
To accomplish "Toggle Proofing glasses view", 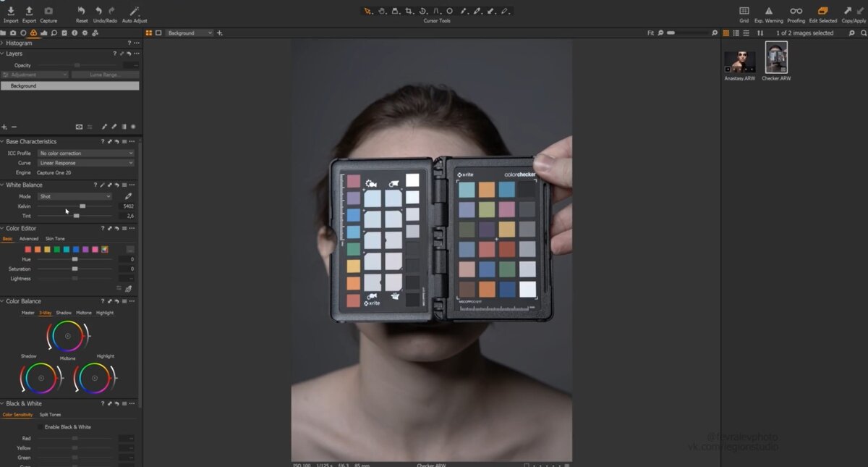I will 796,11.
